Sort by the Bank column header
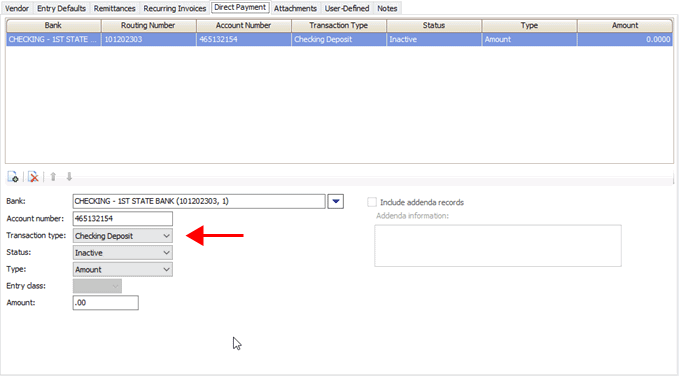Screen dimensions: 679x376 (x=53, y=26)
